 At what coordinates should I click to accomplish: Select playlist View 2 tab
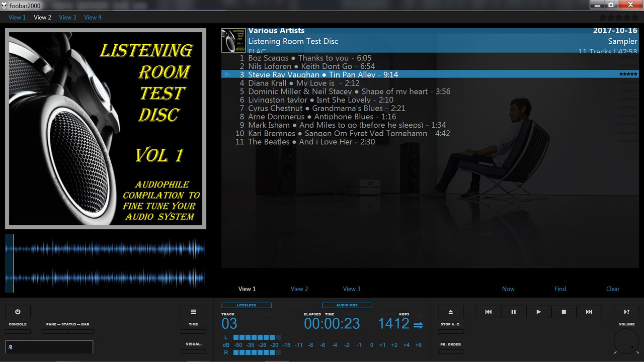tap(299, 289)
